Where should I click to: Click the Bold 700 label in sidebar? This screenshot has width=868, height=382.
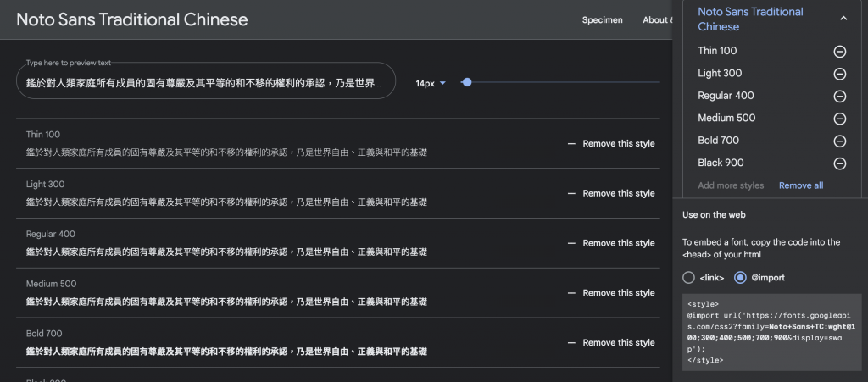click(719, 141)
